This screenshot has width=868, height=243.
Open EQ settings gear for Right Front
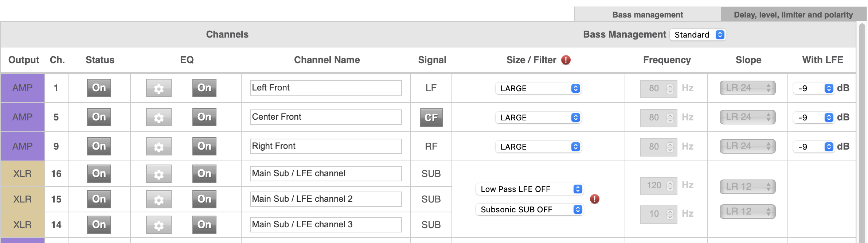tap(159, 147)
